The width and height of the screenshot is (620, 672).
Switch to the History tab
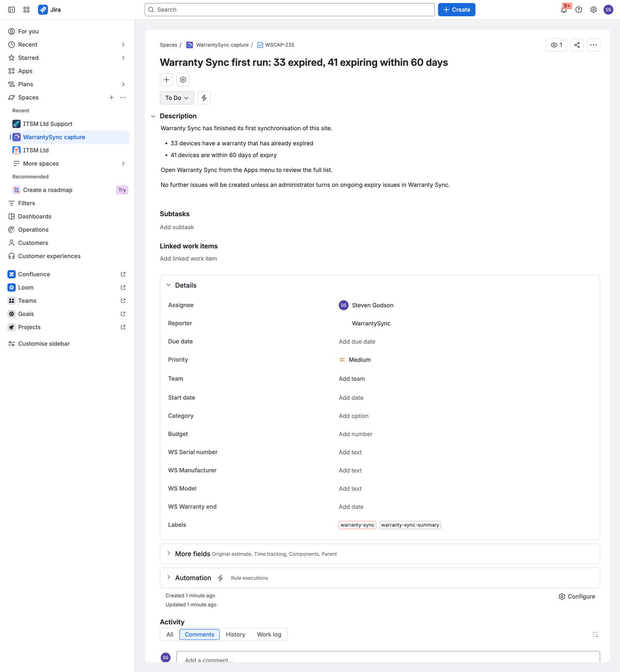236,634
